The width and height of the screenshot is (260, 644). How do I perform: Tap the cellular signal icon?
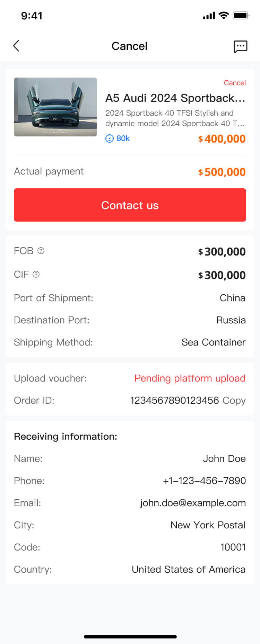point(209,16)
